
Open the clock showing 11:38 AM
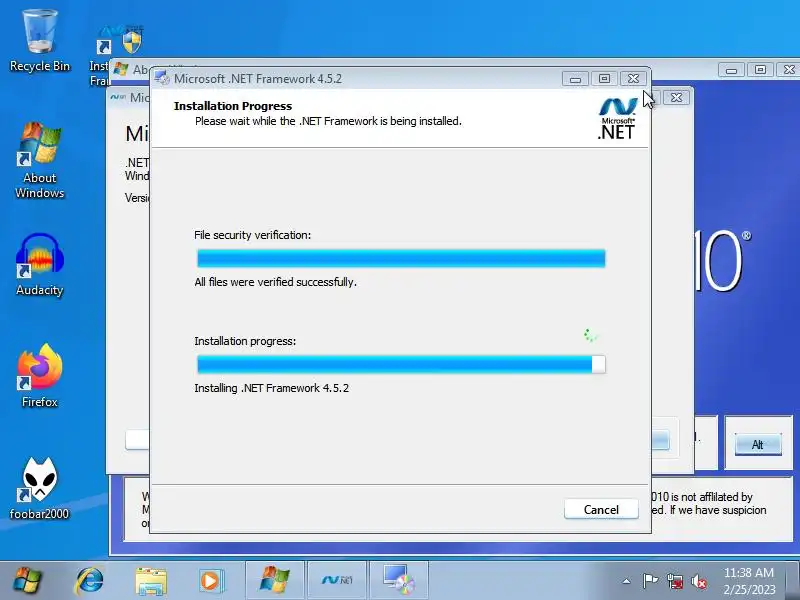tap(749, 581)
